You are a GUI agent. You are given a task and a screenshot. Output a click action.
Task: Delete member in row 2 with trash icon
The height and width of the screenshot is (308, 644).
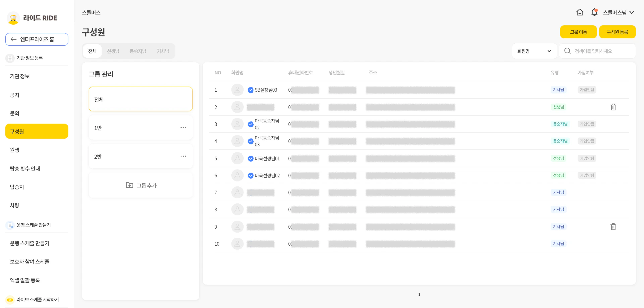tap(613, 107)
